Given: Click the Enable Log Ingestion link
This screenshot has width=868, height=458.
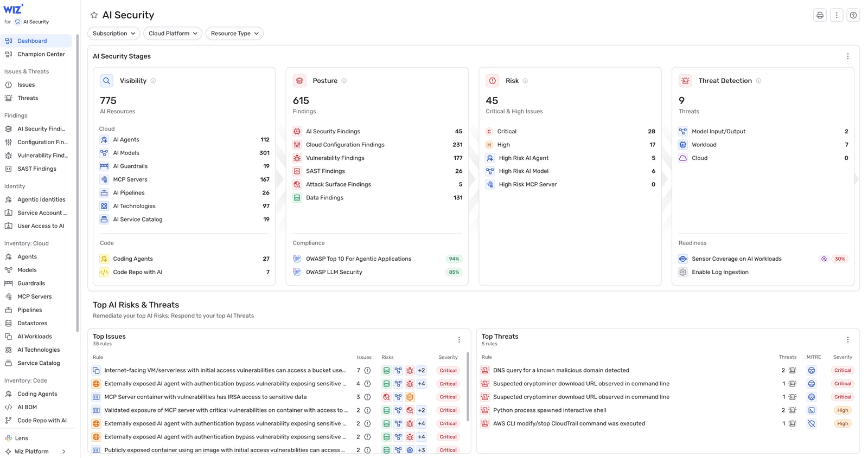Looking at the screenshot, I should point(720,272).
